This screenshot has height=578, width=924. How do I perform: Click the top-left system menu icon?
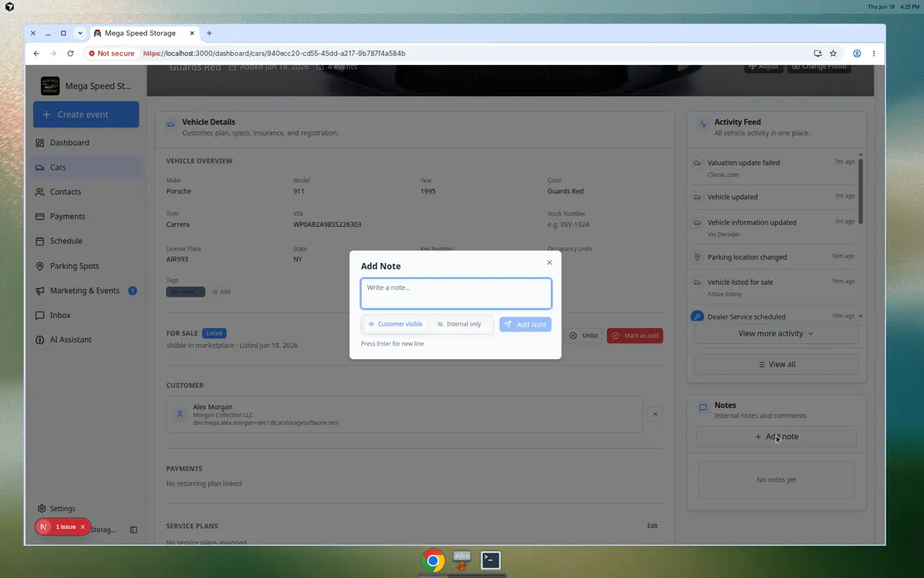pos(9,7)
